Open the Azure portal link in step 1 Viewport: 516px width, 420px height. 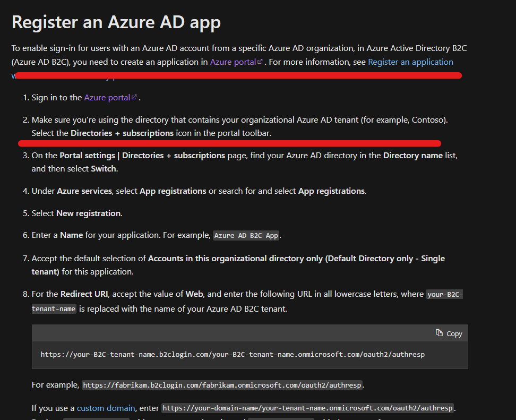pyautogui.click(x=107, y=97)
